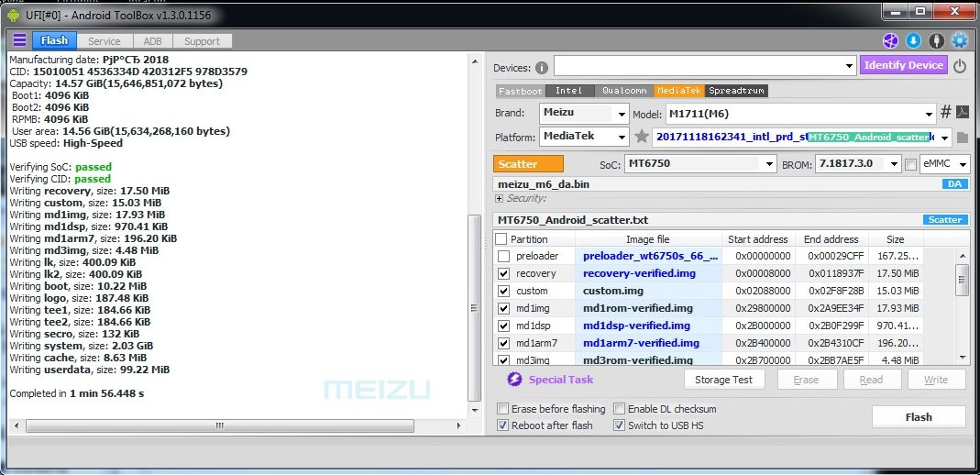This screenshot has width=980, height=475.
Task: Open the hamburger menu icon
Action: coord(19,40)
